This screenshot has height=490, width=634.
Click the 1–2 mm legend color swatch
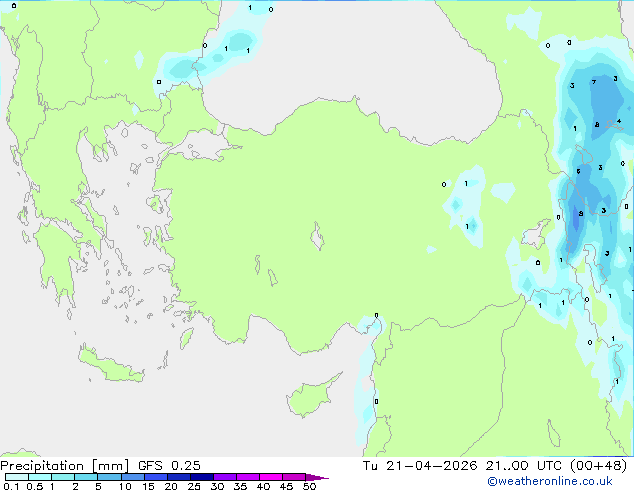[63, 477]
